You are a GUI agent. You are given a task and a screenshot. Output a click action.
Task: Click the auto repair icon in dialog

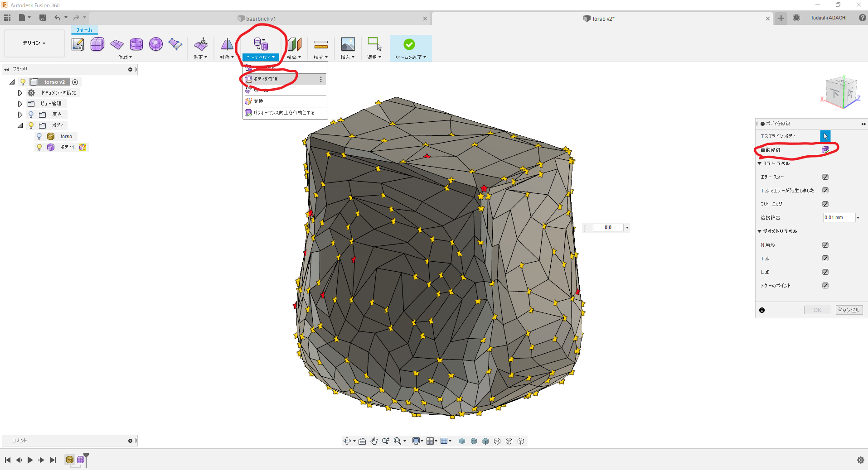[x=825, y=149]
